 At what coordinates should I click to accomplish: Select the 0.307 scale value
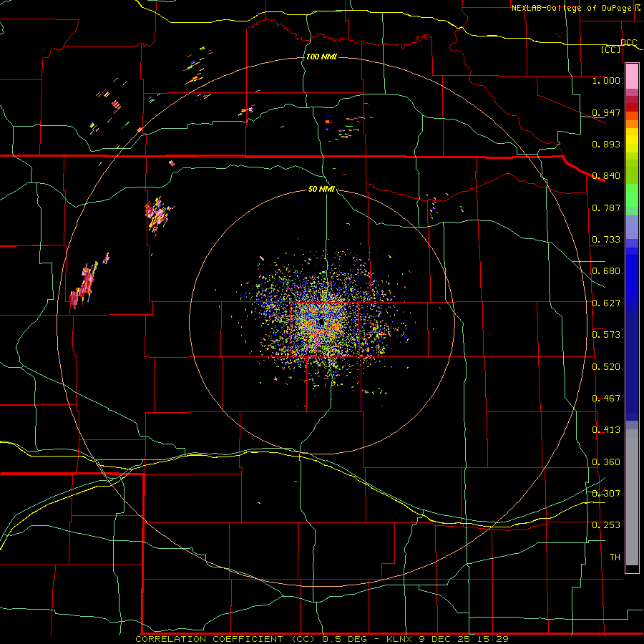[606, 493]
